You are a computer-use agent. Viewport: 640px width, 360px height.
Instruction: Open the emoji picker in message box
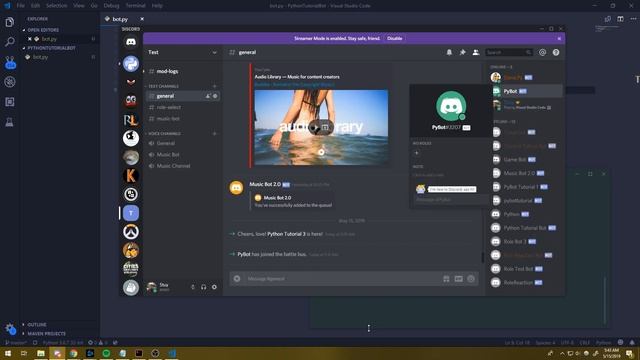(471, 279)
